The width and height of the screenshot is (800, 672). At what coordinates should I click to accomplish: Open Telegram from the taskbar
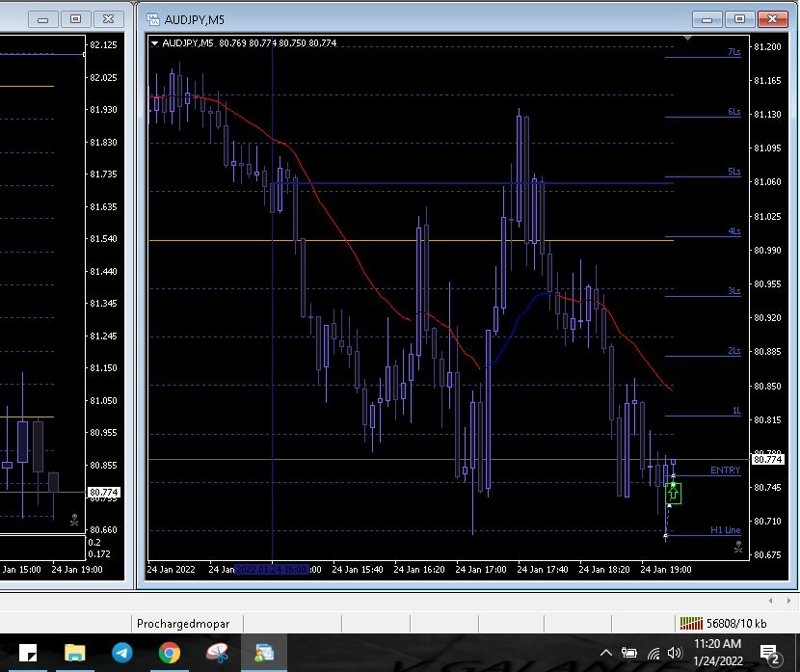click(x=122, y=653)
